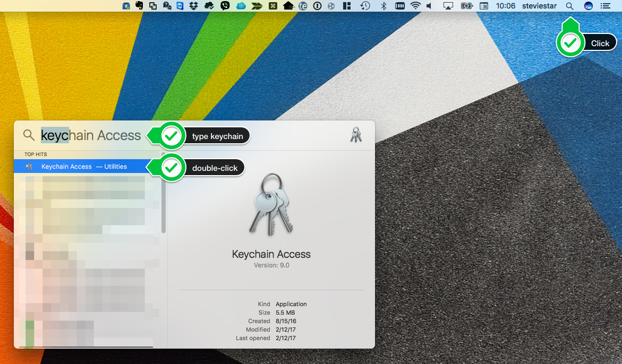622x364 pixels.
Task: Open the 1Password menu bar icon
Action: coord(317,6)
